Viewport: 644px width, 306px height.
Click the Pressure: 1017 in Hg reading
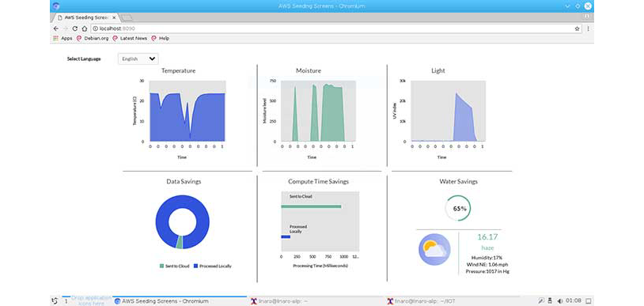[487, 271]
